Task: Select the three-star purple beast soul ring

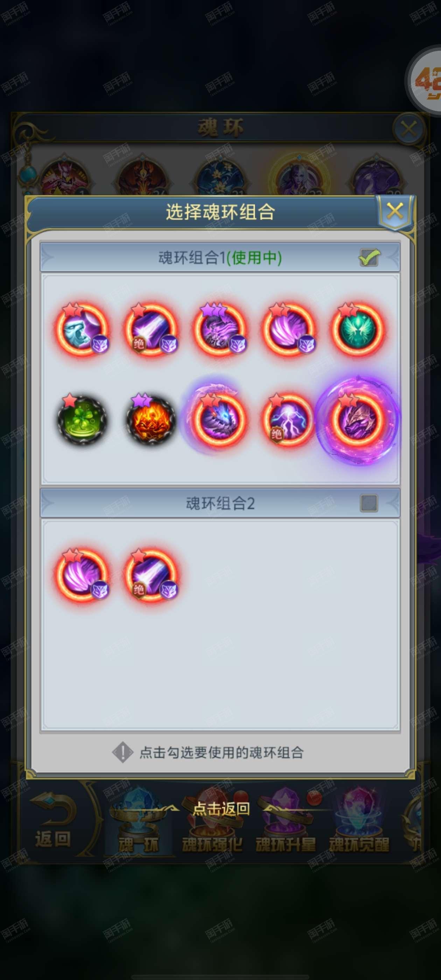Action: click(x=220, y=329)
